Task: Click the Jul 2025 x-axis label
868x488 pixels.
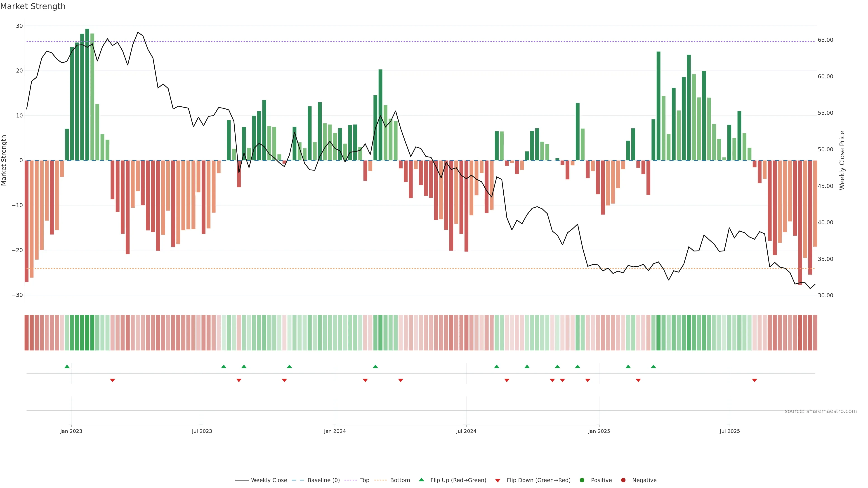Action: pos(729,431)
